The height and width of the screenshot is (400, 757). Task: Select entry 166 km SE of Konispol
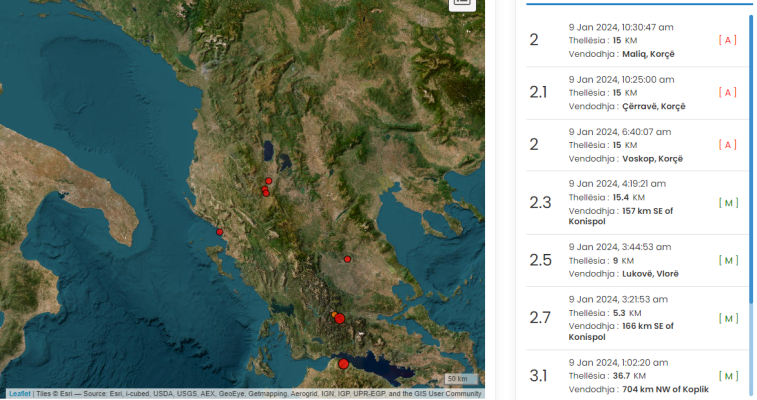click(636, 318)
